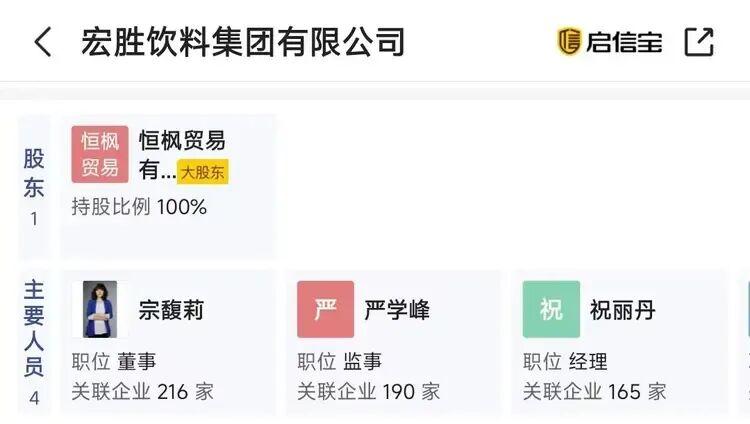
Task: Tap the 恒枫贸易 red shareholder logo
Action: point(100,154)
